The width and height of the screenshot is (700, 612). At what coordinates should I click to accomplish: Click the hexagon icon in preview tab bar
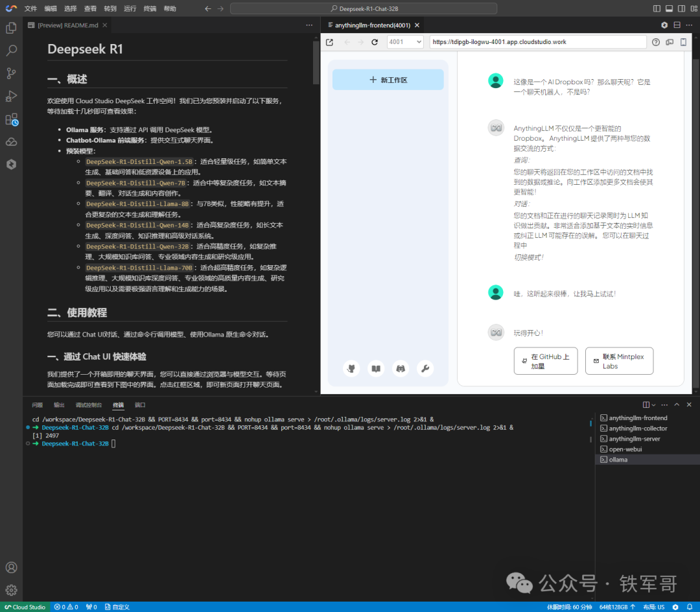click(x=664, y=25)
